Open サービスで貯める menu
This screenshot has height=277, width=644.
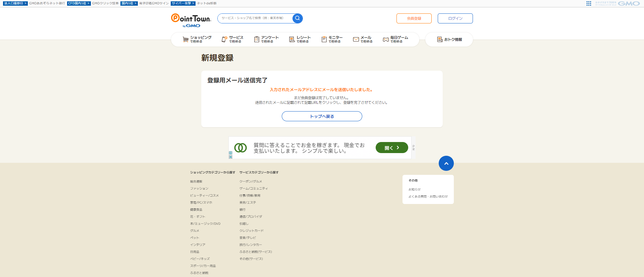(x=232, y=40)
